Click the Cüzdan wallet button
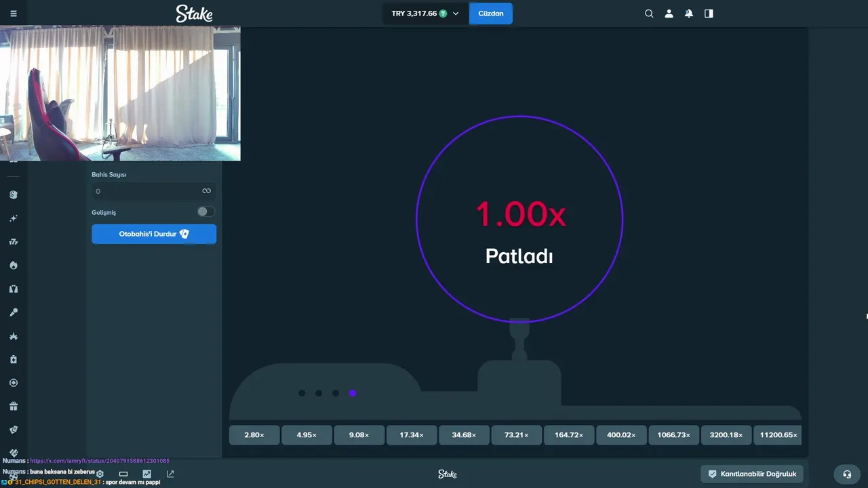The width and height of the screenshot is (868, 488). click(491, 14)
